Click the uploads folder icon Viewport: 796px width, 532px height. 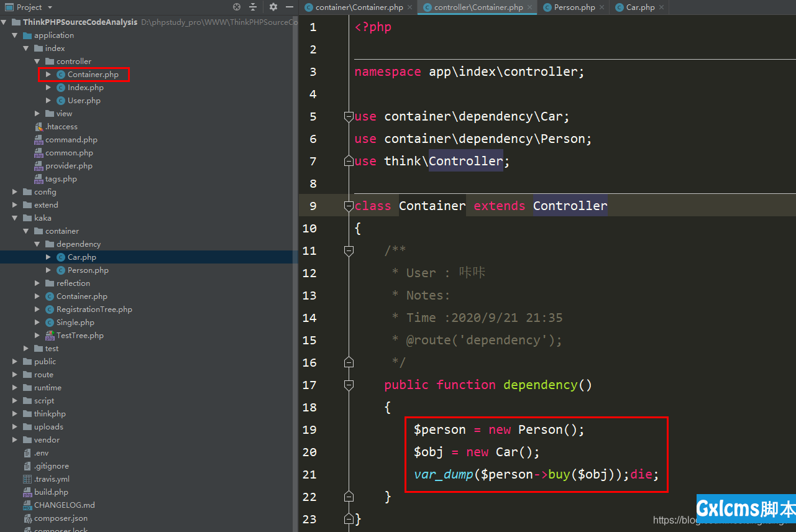(x=27, y=427)
